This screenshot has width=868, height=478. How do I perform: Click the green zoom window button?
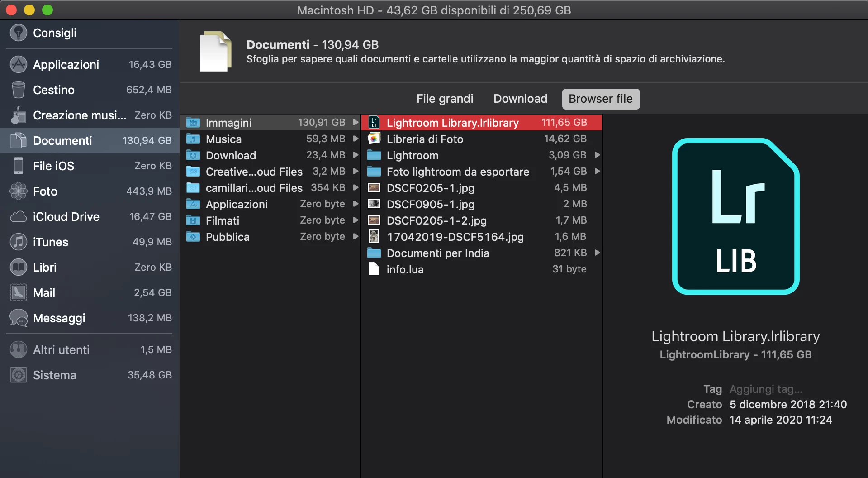tap(47, 10)
